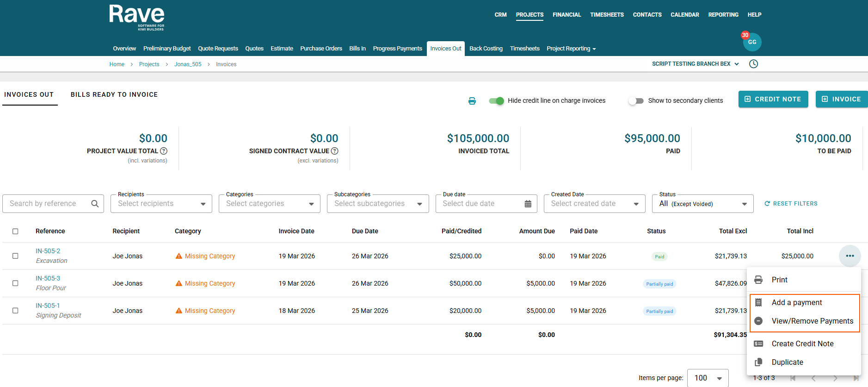This screenshot has height=387, width=868.
Task: Click the help icon beside Project Value Total
Action: pos(164,151)
